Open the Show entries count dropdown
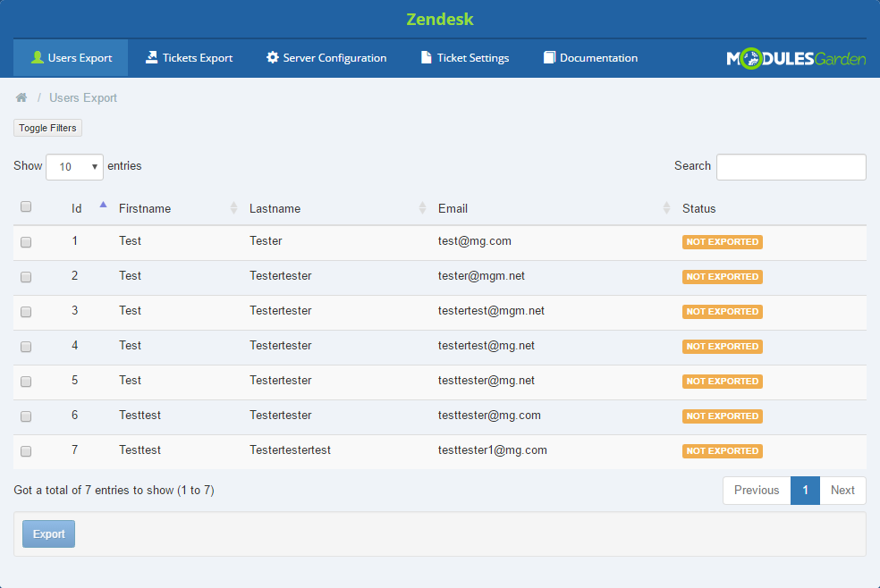880x588 pixels. pos(74,167)
